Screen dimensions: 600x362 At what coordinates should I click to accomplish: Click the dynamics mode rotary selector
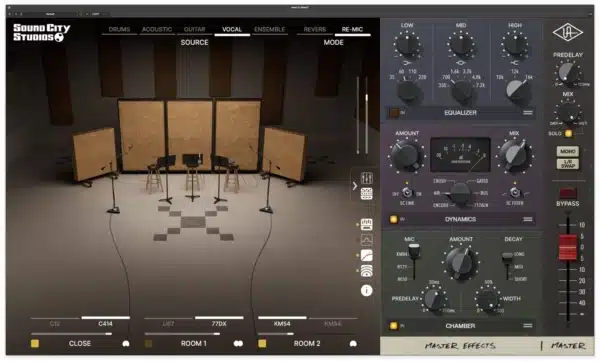[460, 193]
